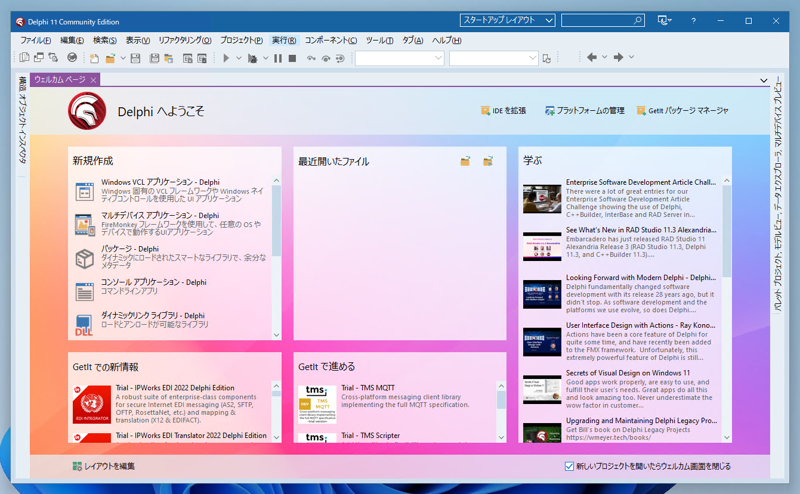Open the 編集(E) menu

click(x=72, y=40)
